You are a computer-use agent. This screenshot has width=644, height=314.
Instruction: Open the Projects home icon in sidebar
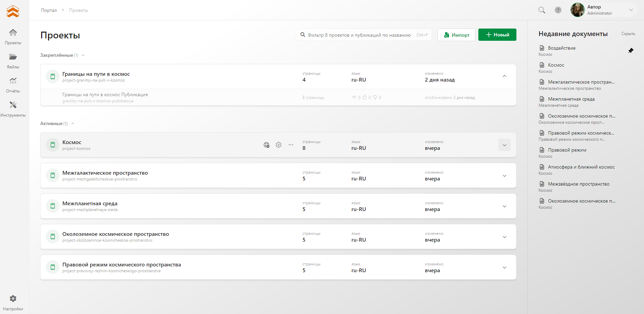click(13, 33)
